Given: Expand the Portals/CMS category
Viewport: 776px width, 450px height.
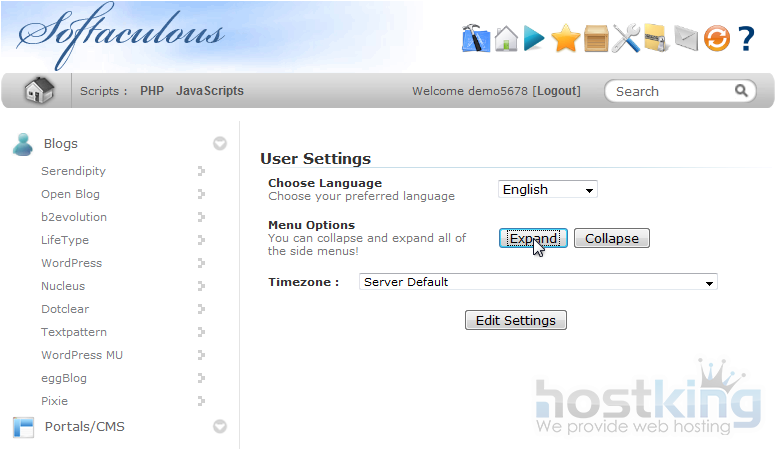Looking at the screenshot, I should click(220, 427).
